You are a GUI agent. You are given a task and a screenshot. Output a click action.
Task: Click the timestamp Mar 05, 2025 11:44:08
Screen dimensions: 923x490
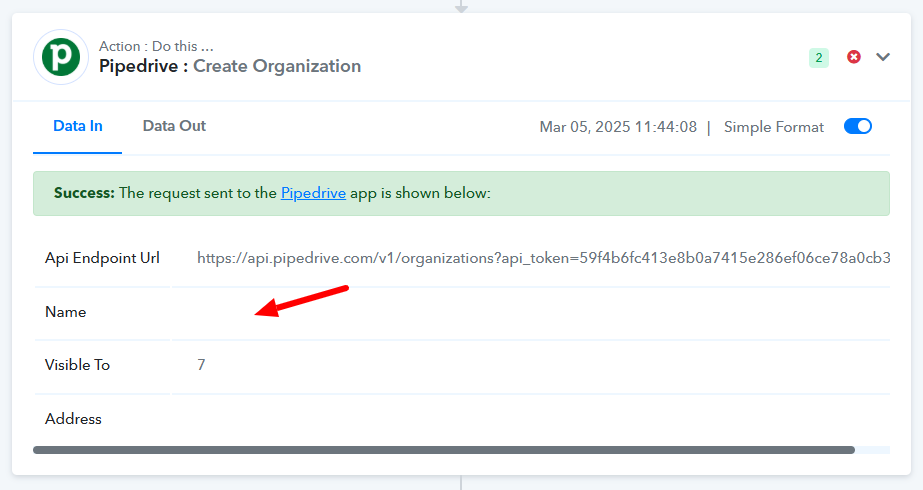[x=618, y=127]
